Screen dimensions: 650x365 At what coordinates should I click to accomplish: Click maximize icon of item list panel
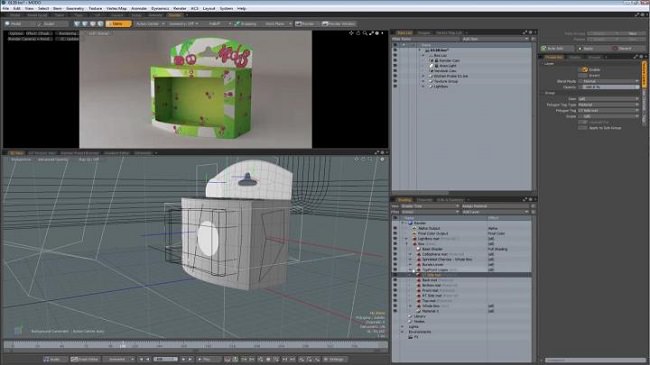tap(525, 32)
